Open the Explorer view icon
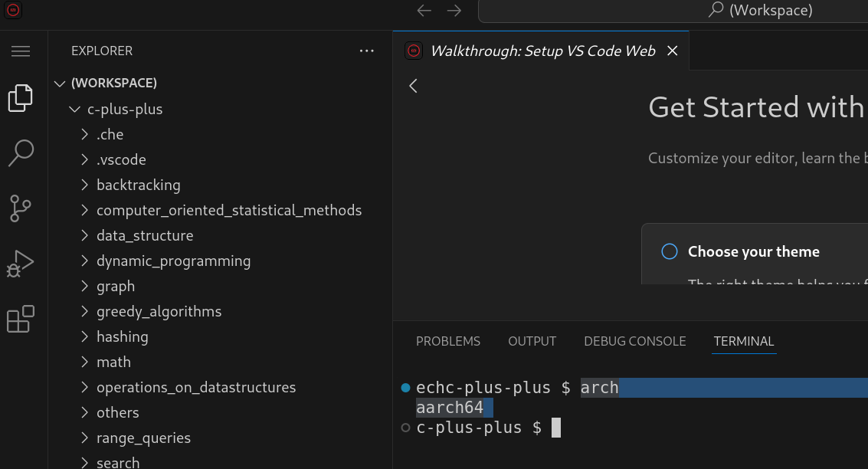Viewport: 868px width, 469px height. (x=21, y=97)
